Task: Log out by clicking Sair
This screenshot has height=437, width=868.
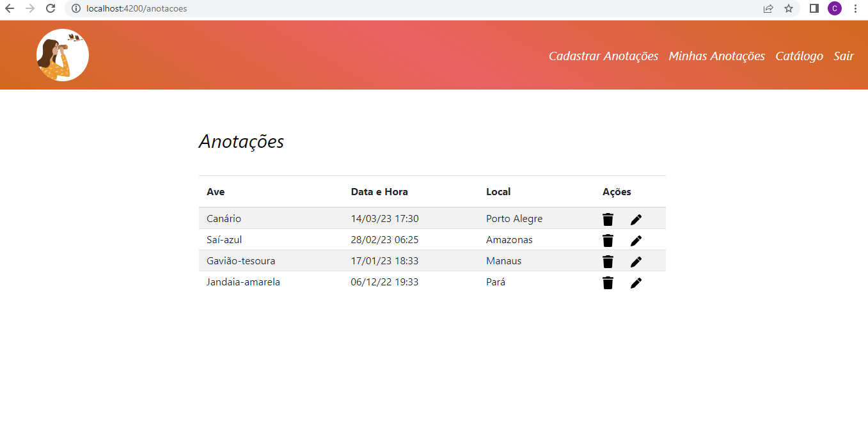Action: 844,56
